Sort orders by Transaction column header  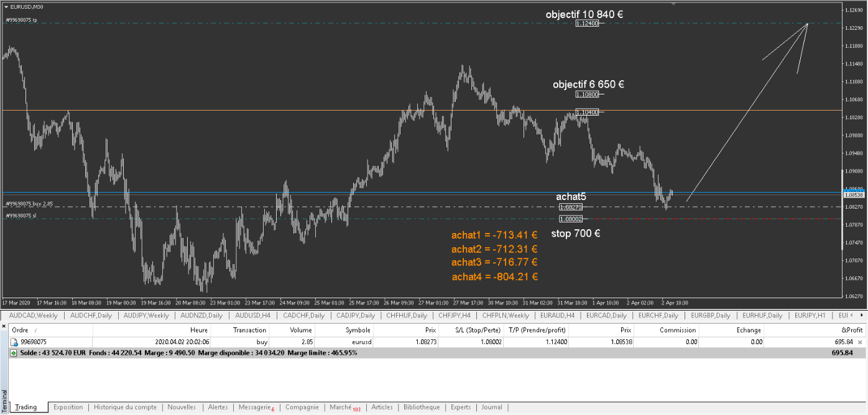(x=241, y=330)
